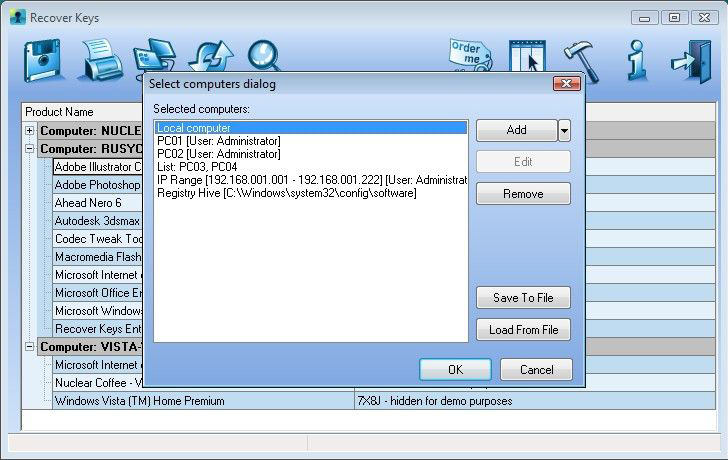Click the Order me tag icon
The image size is (728, 460).
471,55
